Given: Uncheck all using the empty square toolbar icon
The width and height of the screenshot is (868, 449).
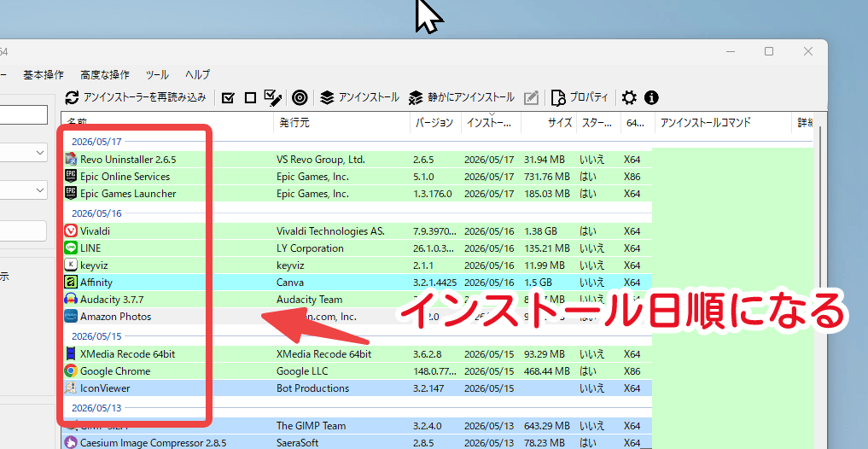Looking at the screenshot, I should pos(250,98).
